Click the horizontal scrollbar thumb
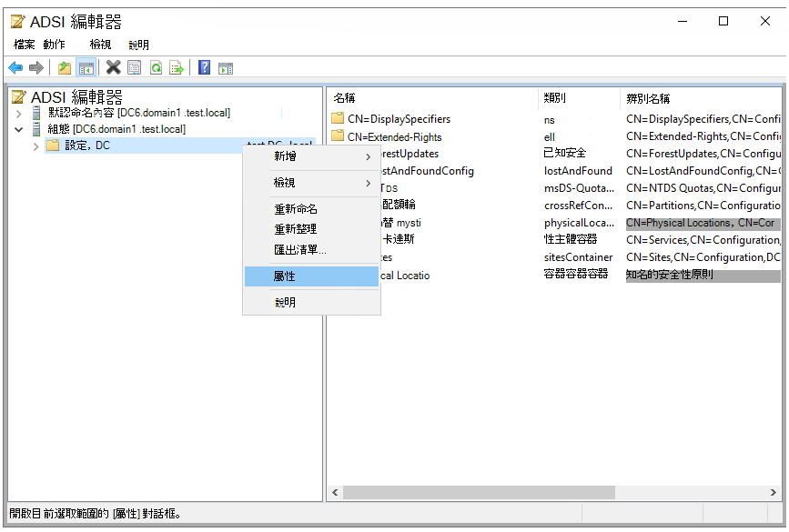This screenshot has height=532, width=789. pyautogui.click(x=479, y=492)
